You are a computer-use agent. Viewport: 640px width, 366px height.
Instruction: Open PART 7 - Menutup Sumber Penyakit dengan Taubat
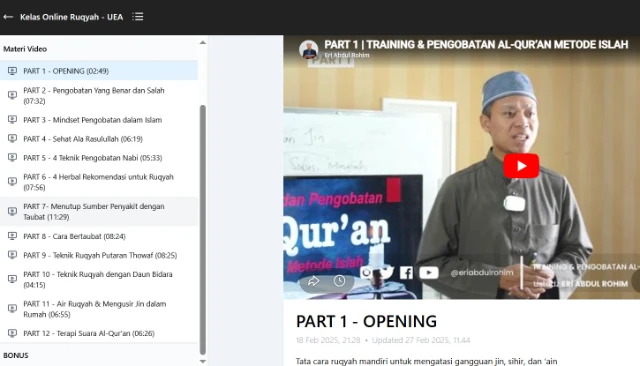click(99, 211)
